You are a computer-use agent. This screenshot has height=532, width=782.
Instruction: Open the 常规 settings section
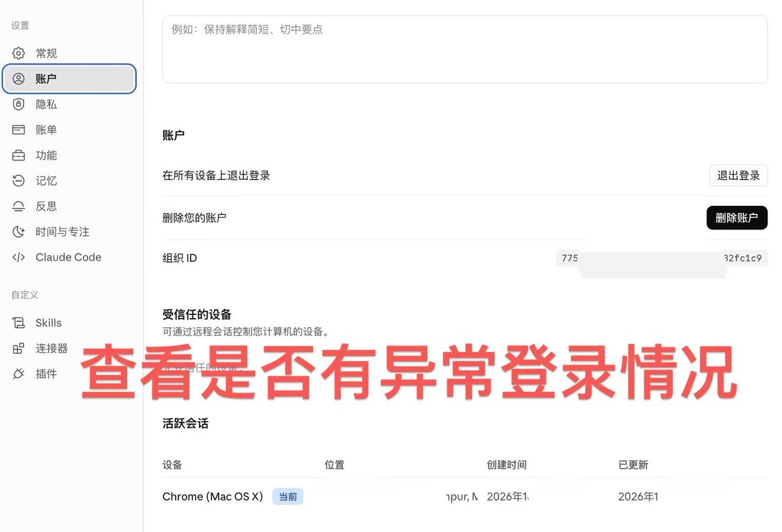coord(69,53)
